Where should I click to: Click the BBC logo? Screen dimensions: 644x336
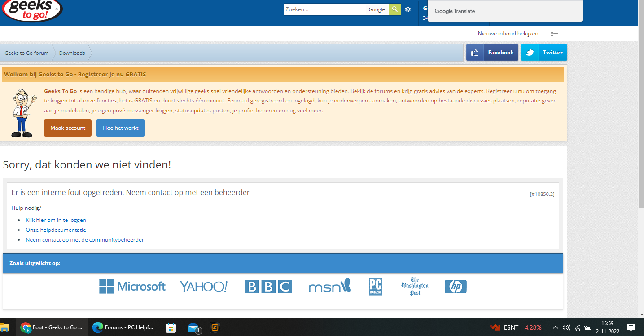pos(268,287)
